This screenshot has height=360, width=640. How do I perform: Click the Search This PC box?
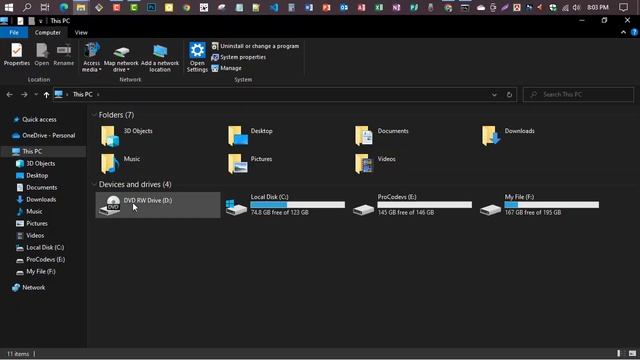578,95
